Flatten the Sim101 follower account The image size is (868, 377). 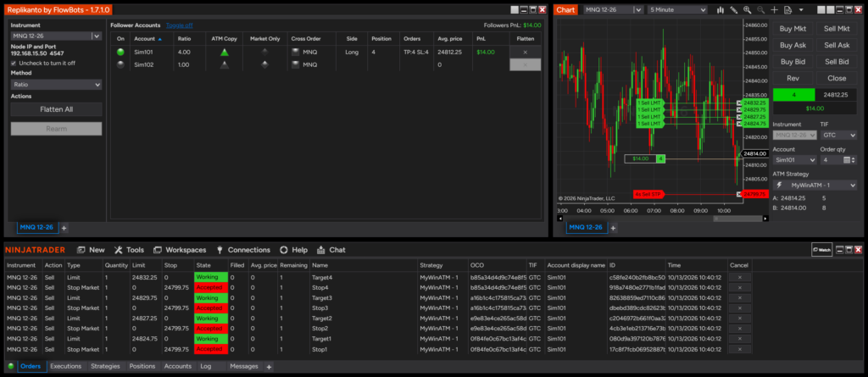point(525,52)
